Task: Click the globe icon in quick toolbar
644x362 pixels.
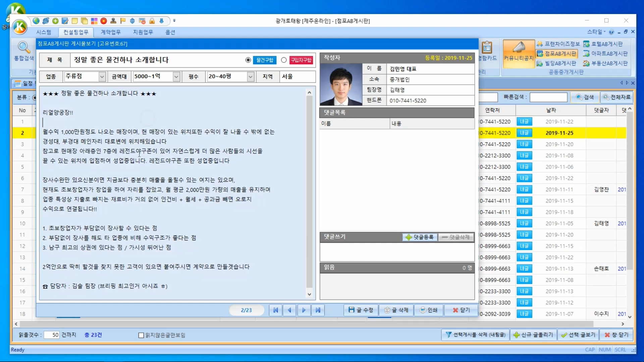Action: [x=36, y=21]
